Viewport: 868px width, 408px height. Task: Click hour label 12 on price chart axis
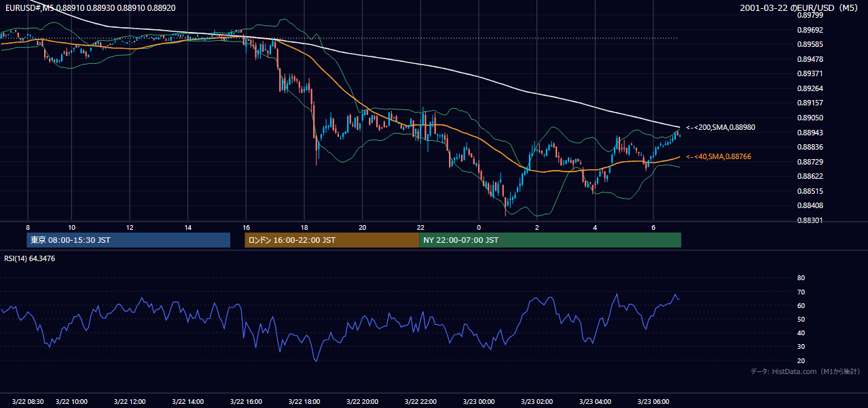[130, 227]
